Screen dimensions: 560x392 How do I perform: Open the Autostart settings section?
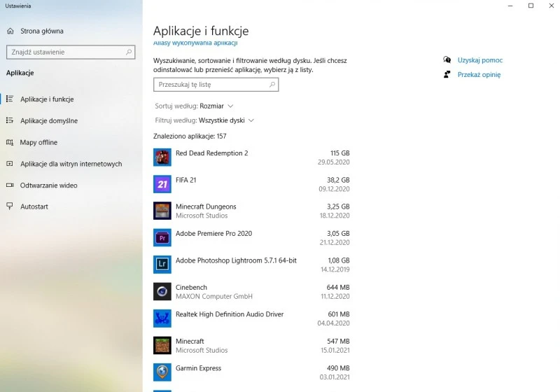point(34,207)
